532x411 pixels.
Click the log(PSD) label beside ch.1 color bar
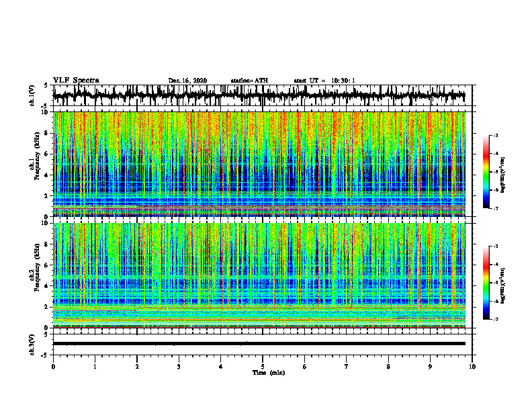coord(503,175)
